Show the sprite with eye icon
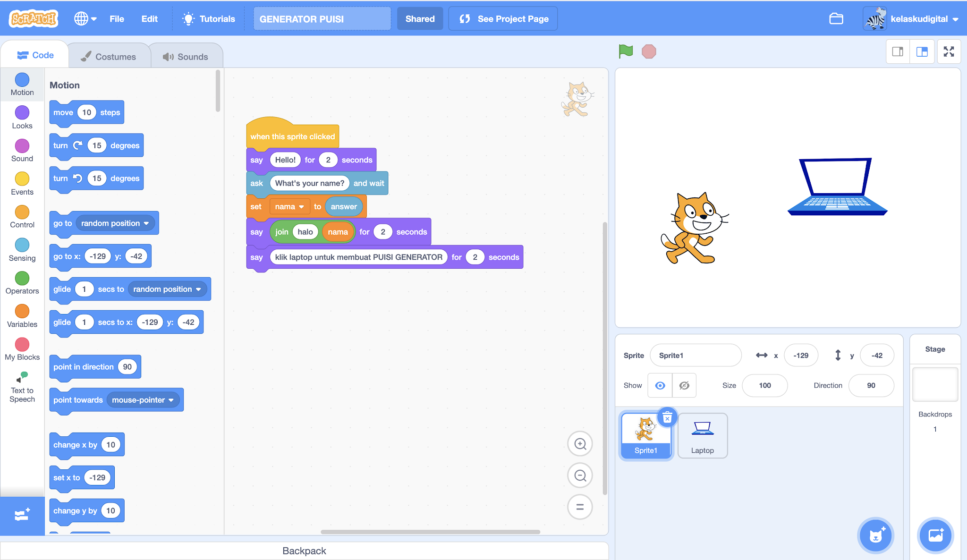Screen dimensions: 967x560 click(660, 385)
